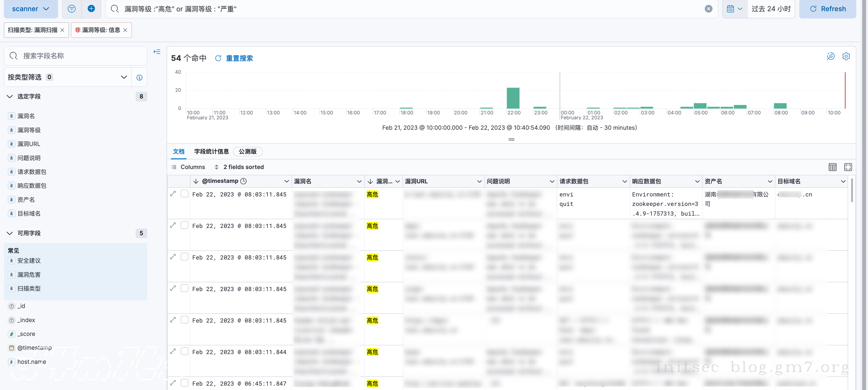Tick the third row's selection checkbox
Viewport: 868px width, 390px height.
point(184,257)
